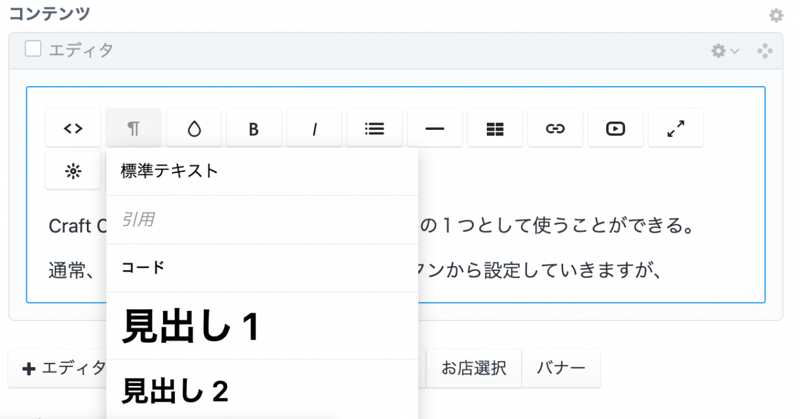The height and width of the screenshot is (419, 800).
Task: Click the table insert icon
Action: pyautogui.click(x=495, y=128)
